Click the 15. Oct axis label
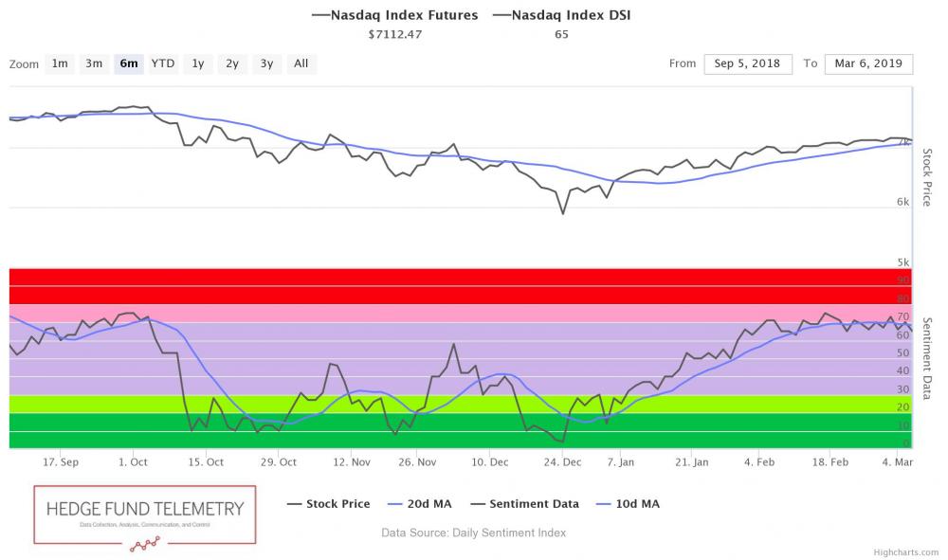This screenshot has height=560, width=948. [206, 462]
